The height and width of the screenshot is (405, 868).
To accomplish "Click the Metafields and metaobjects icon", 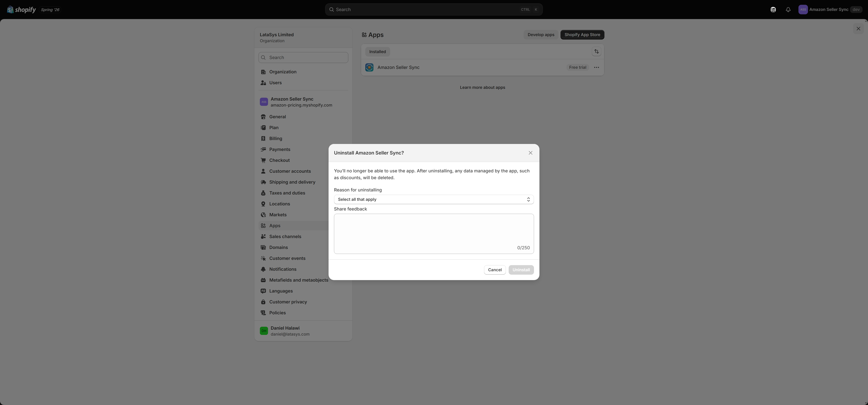I will click(263, 280).
